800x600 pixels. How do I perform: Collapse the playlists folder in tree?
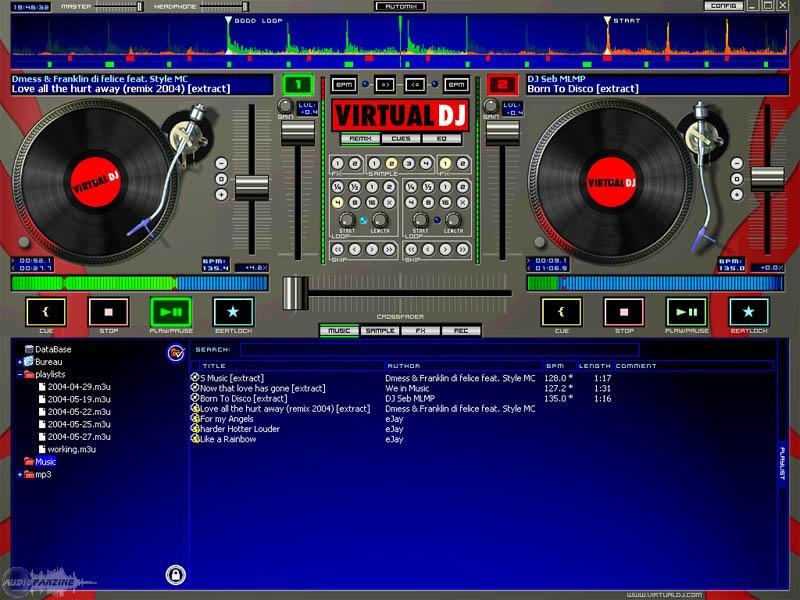pos(20,374)
